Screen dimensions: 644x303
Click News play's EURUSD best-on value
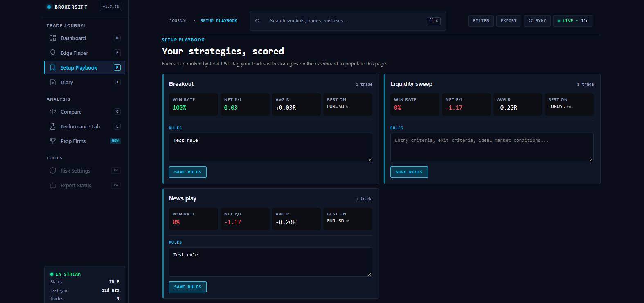336,221
